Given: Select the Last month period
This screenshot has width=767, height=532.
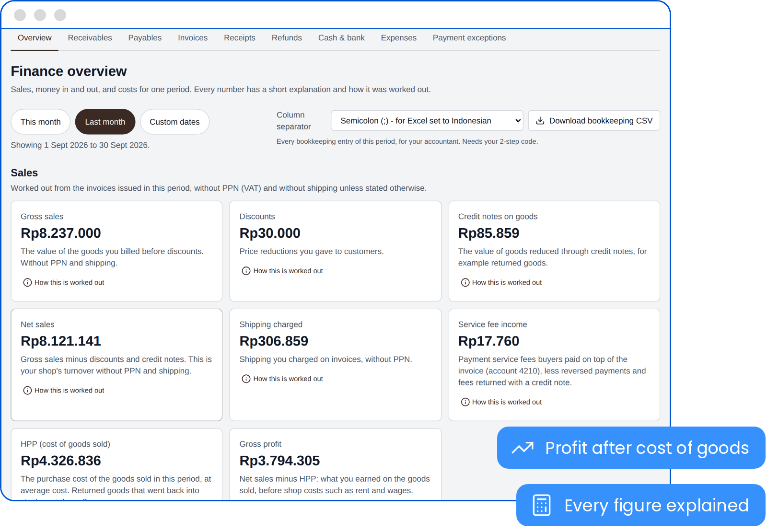Looking at the screenshot, I should coord(105,122).
